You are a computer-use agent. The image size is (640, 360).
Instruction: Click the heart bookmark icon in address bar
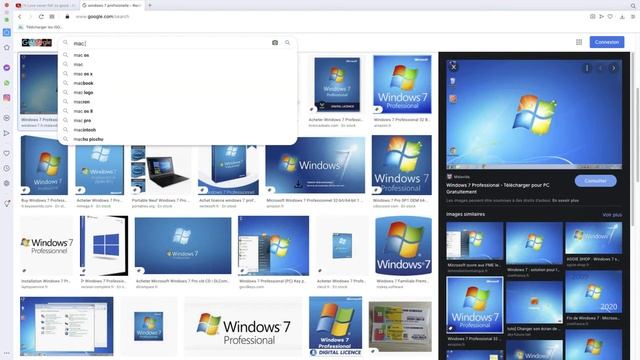click(x=610, y=17)
